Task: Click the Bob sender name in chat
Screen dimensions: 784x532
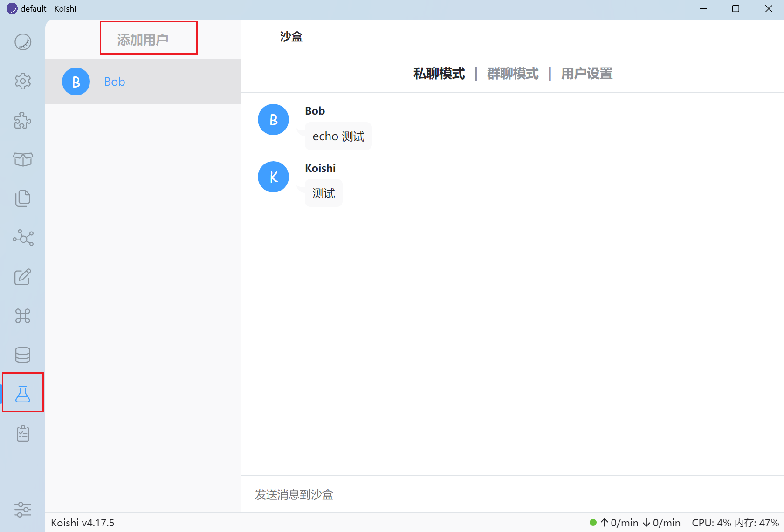Action: click(x=315, y=111)
